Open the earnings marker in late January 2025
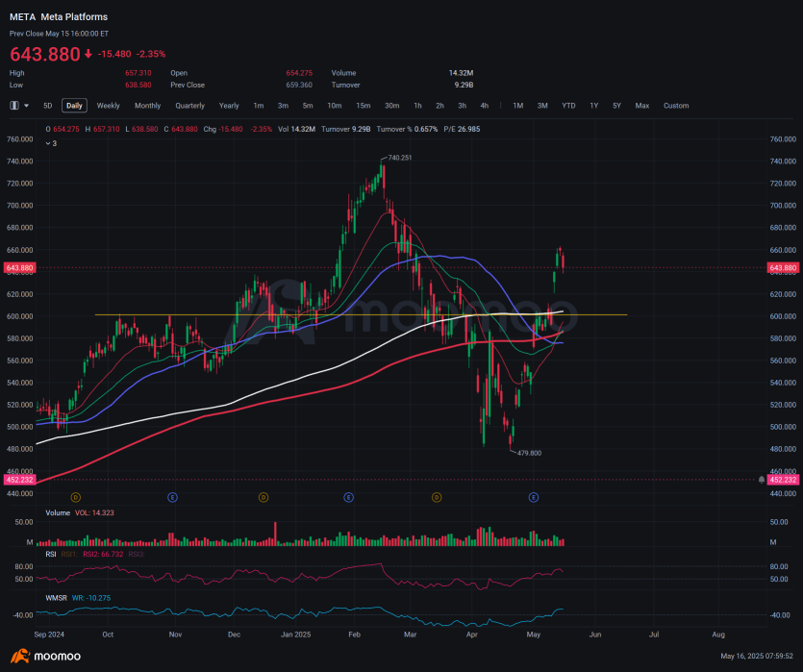Viewport: 803px width, 672px height. (x=348, y=497)
